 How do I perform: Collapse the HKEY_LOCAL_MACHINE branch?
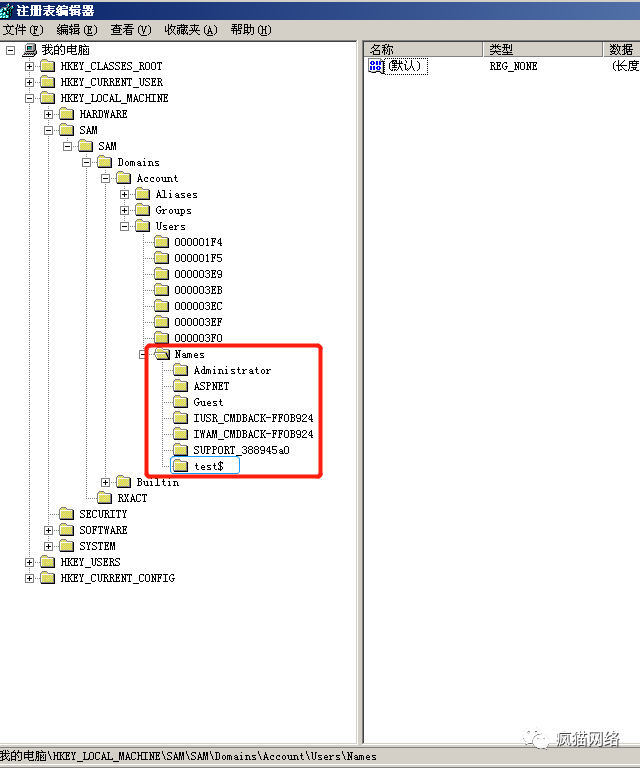(29, 98)
